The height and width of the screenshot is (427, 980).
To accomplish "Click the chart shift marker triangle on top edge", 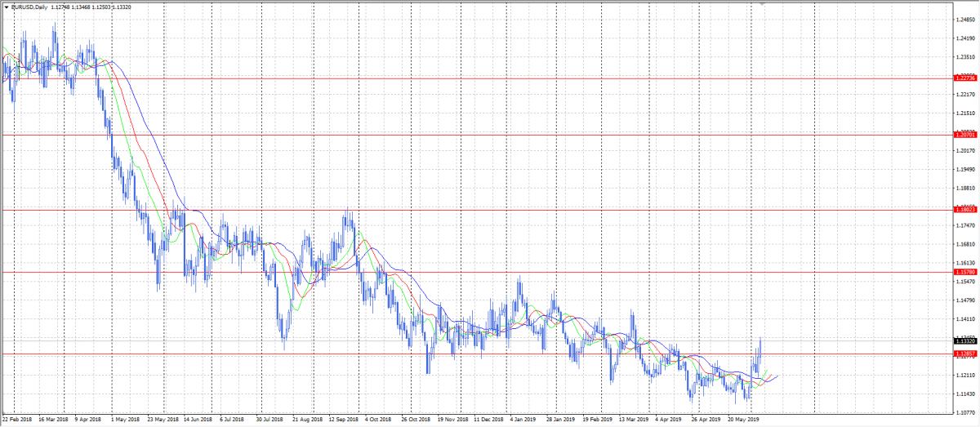I will click(x=764, y=4).
